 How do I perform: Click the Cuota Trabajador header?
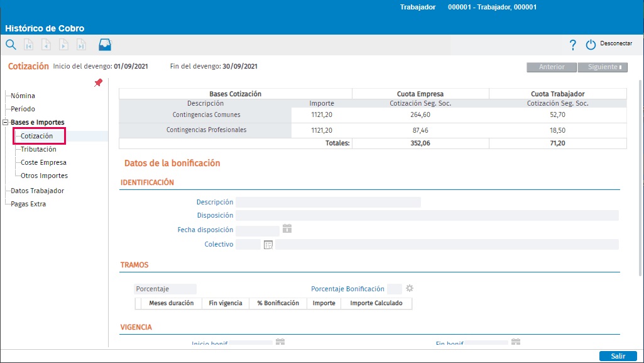[x=557, y=94]
